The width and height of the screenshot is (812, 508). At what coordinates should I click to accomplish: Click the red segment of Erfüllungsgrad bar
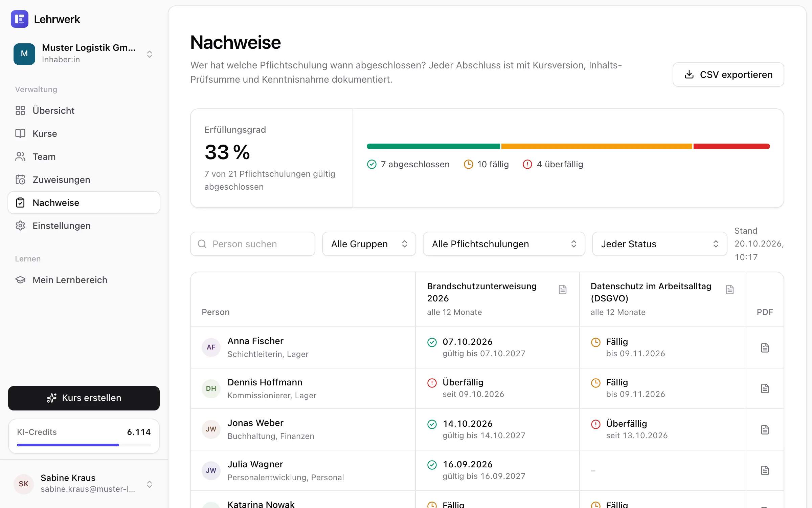pos(731,146)
